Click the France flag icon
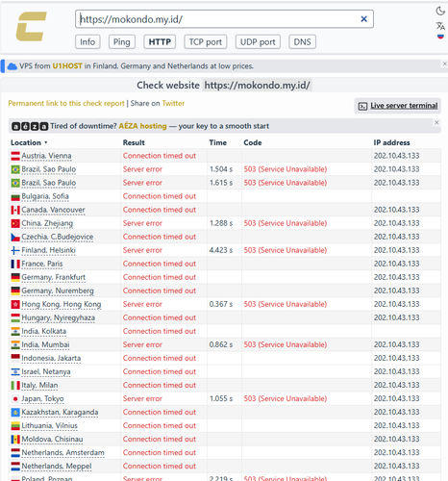Image resolution: width=448 pixels, height=481 pixels. [x=15, y=264]
